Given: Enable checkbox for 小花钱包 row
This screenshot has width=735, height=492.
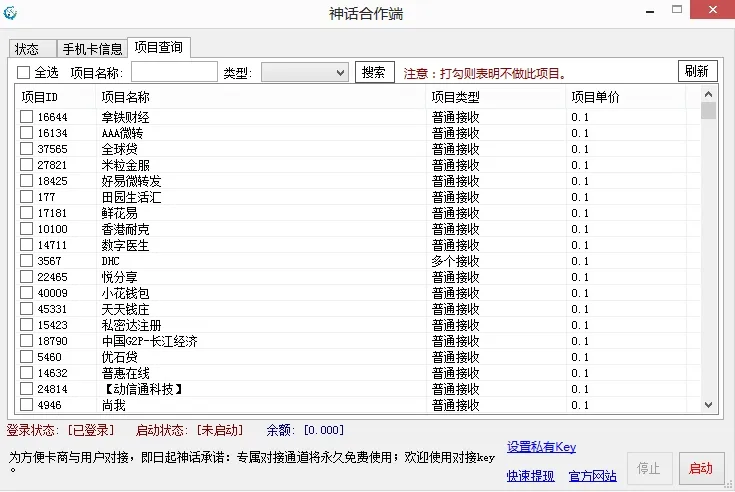Looking at the screenshot, I should (x=27, y=293).
